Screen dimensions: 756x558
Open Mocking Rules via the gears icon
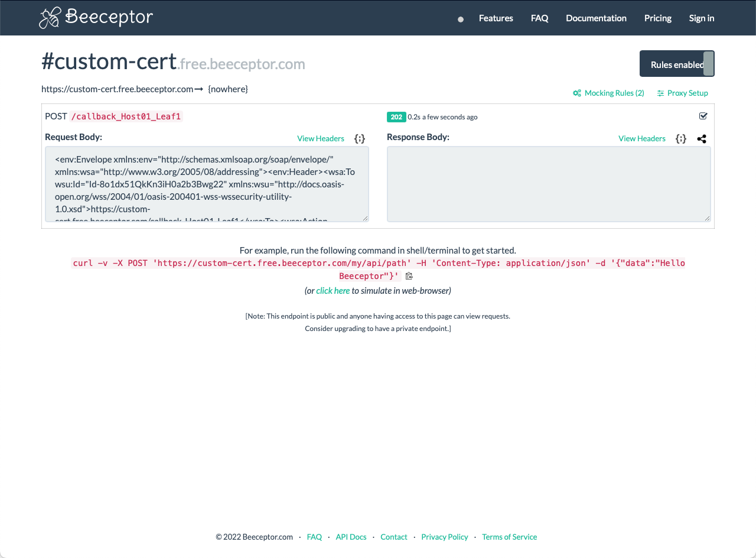(x=576, y=93)
